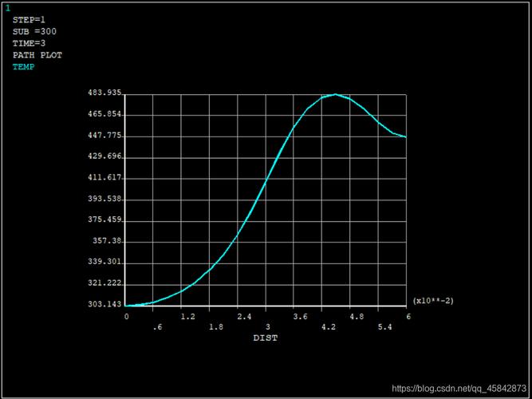Click the x-axis value 6
This screenshot has height=399, width=532.
tap(408, 317)
